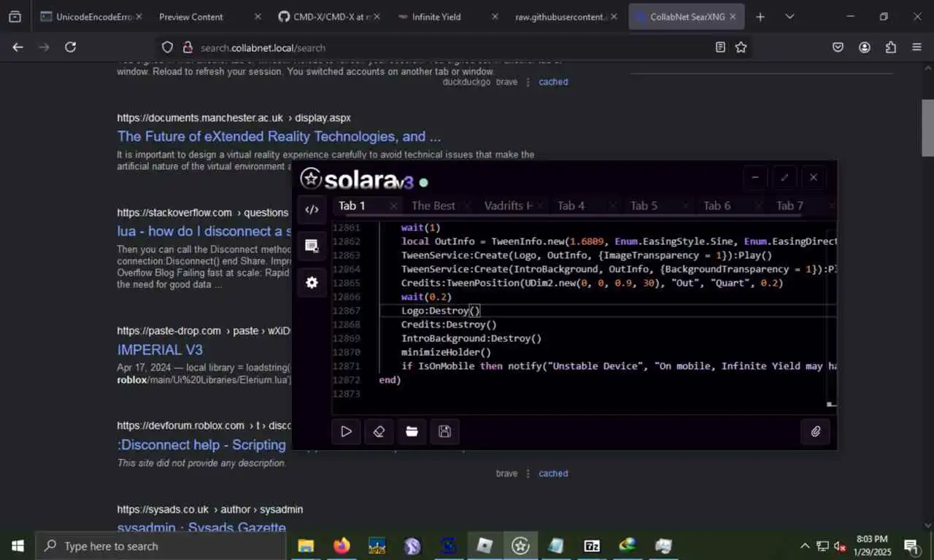Open The Future of eXtended Reality result
The image size is (934, 560).
pyautogui.click(x=279, y=136)
